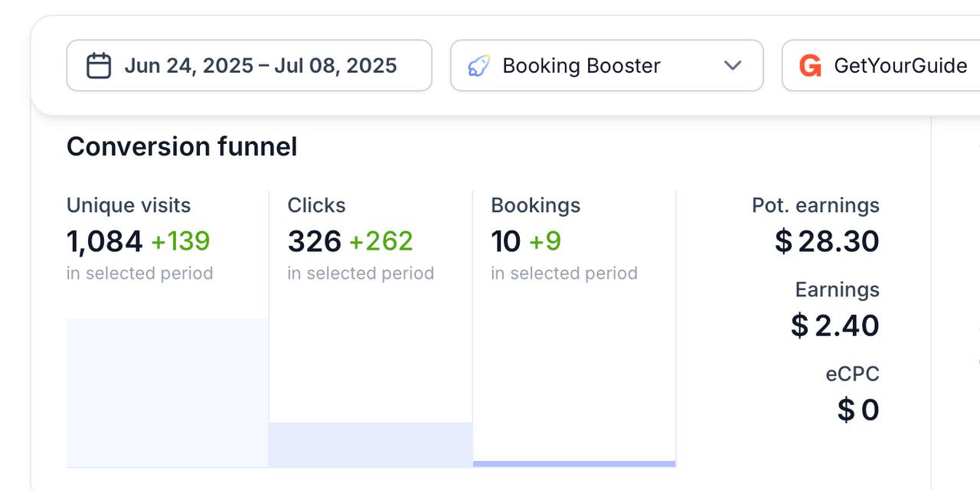
Task: Select the Unique visits label
Action: point(129,205)
